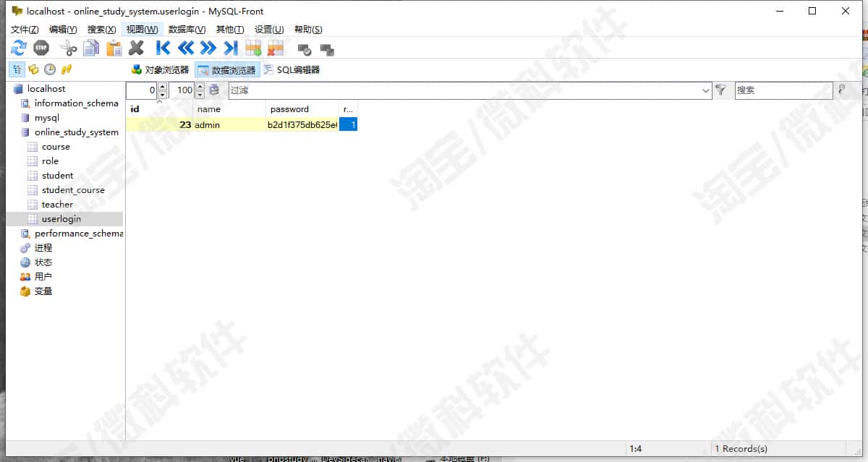Select mysql database in tree
The image size is (868, 462).
tap(47, 118)
